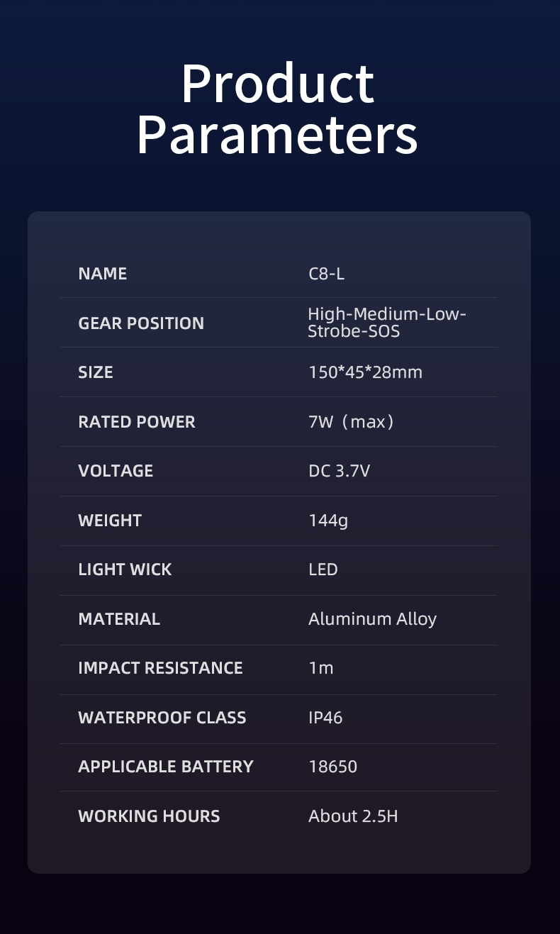Image resolution: width=560 pixels, height=934 pixels.
Task: Select the 144g weight value
Action: coord(328,521)
